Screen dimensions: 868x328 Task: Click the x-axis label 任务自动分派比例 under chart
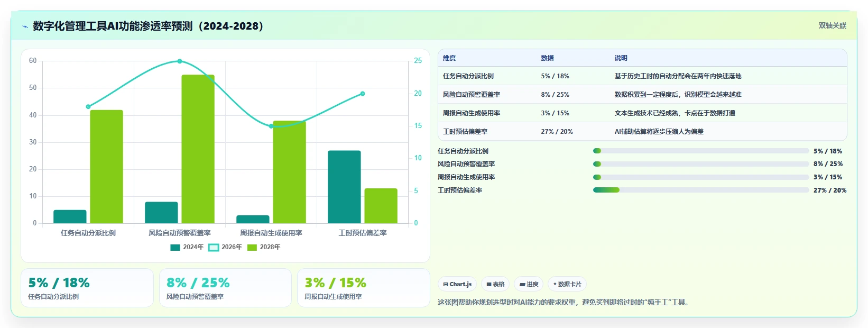[88, 233]
